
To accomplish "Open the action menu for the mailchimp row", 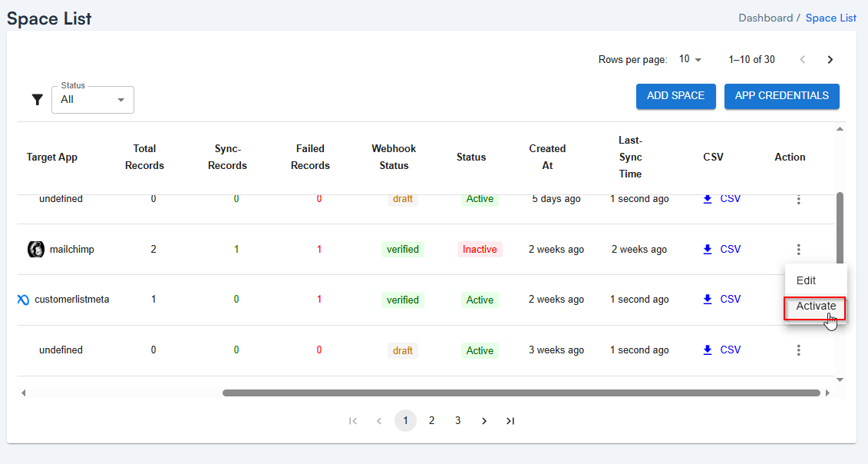I will pyautogui.click(x=798, y=249).
